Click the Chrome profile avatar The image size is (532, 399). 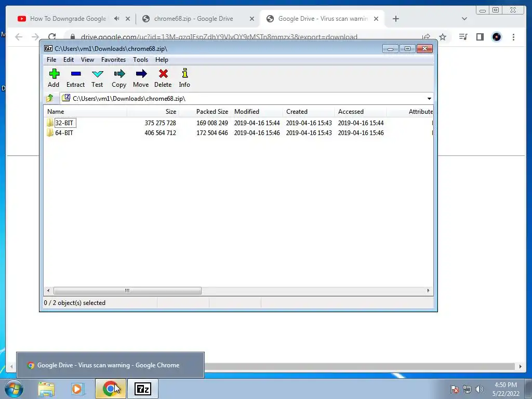pos(496,37)
